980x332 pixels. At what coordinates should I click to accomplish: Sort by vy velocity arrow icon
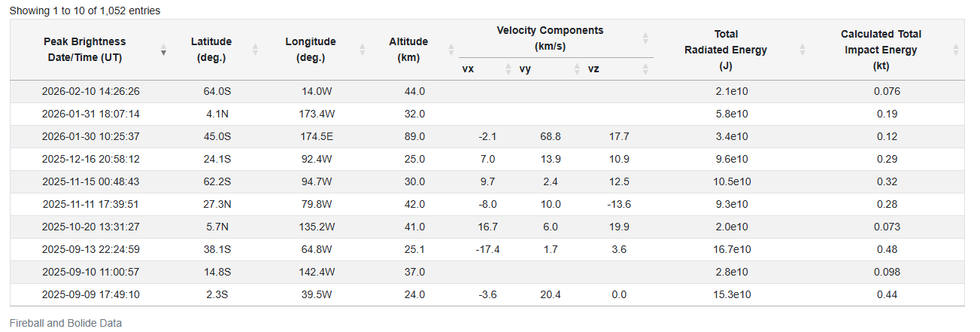(577, 69)
